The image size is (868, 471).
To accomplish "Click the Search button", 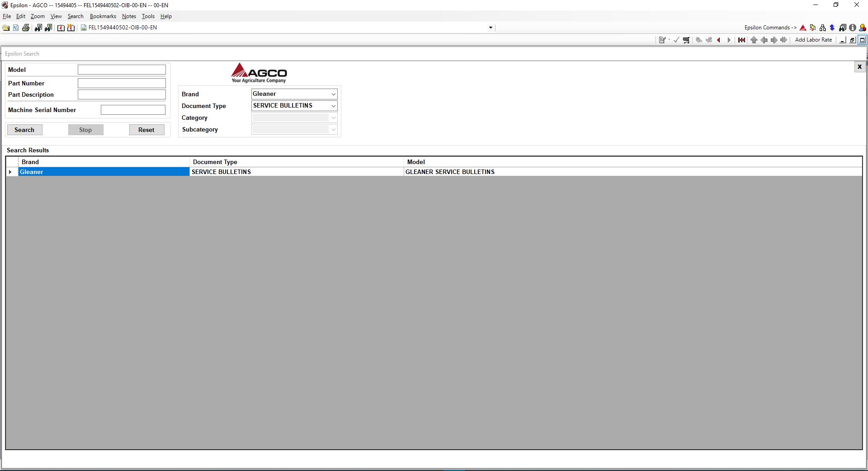I will click(x=24, y=130).
